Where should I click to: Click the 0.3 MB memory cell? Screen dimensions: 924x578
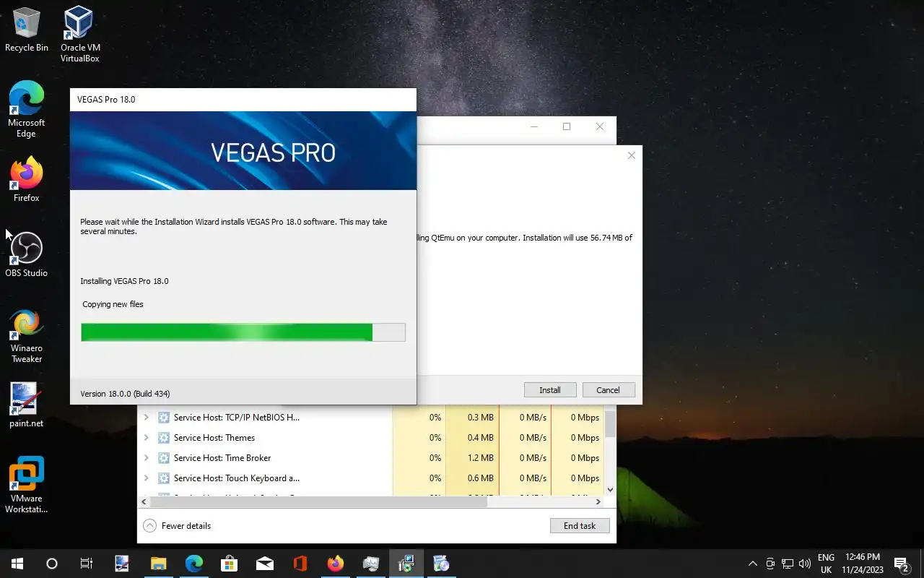click(x=473, y=418)
